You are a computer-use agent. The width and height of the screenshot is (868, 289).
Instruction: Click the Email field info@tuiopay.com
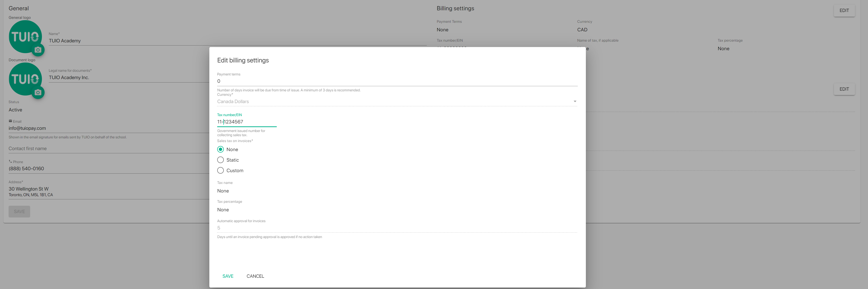(109, 128)
